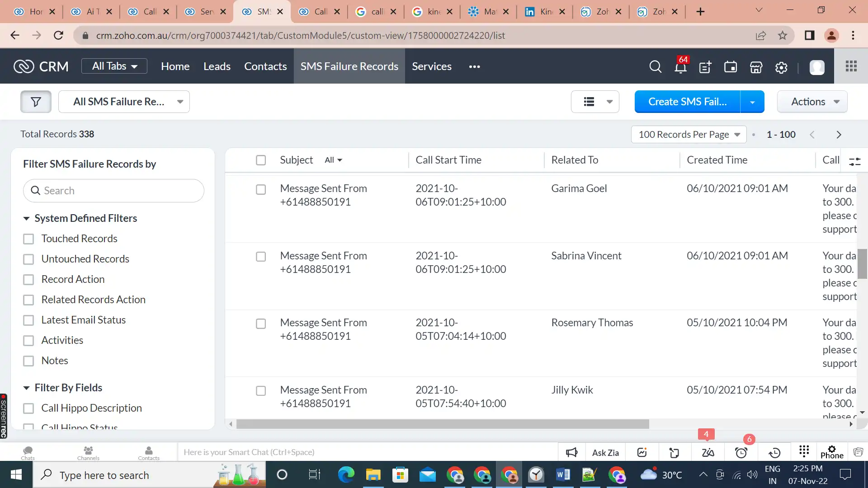Open notifications bell showing 64 alerts

point(680,67)
